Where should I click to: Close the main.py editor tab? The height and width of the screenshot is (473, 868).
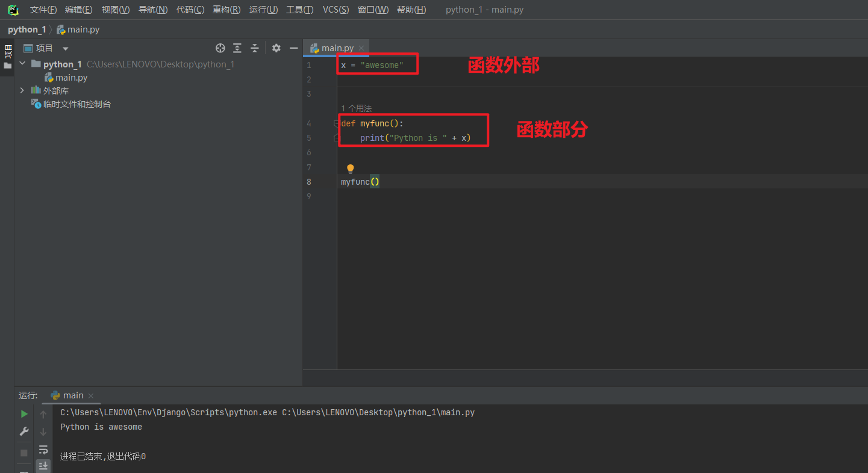click(x=361, y=48)
